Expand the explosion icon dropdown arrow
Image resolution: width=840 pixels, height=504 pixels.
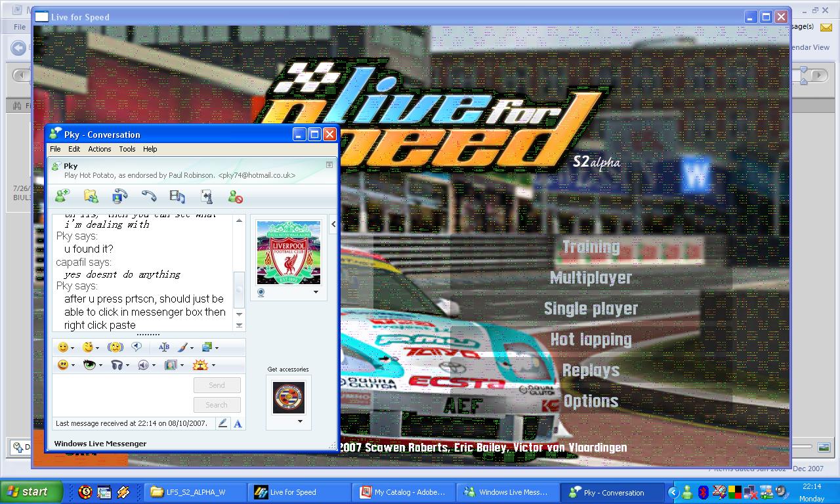[x=213, y=366]
